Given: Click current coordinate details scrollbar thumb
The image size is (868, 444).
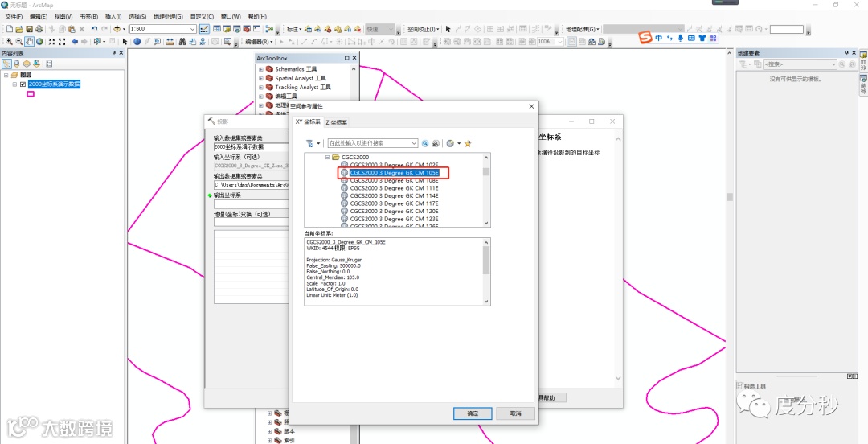Looking at the screenshot, I should 486,260.
